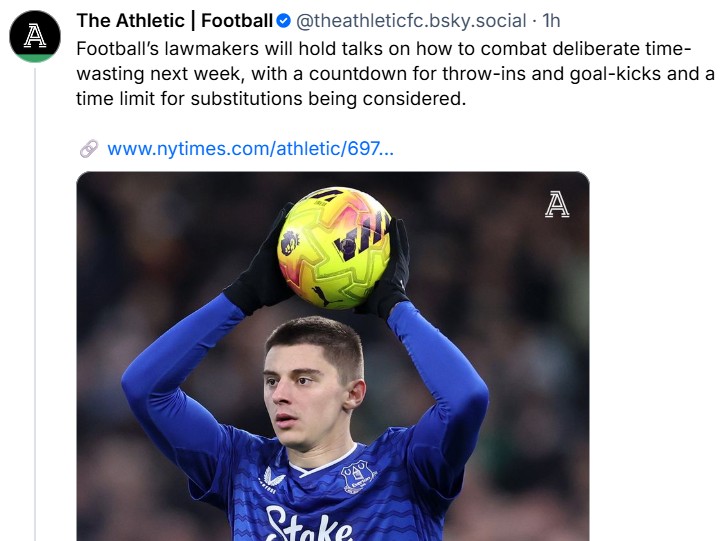
Task: Open the post via "1h" timestamp
Action: pyautogui.click(x=551, y=21)
